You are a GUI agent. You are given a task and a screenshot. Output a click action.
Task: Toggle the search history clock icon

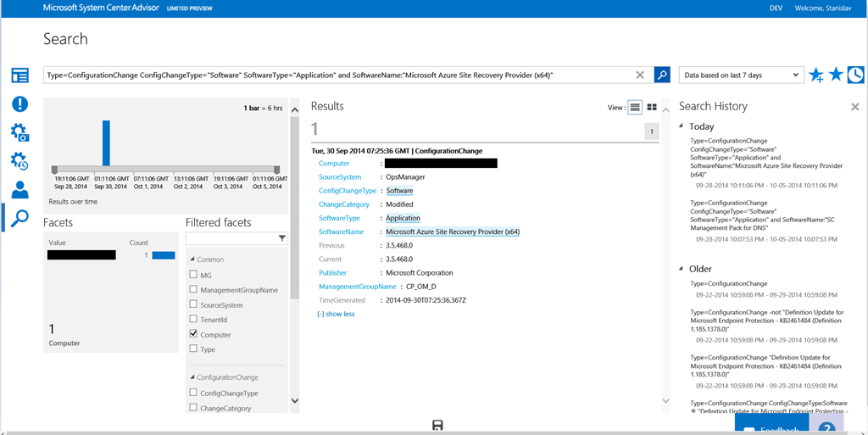(x=855, y=75)
